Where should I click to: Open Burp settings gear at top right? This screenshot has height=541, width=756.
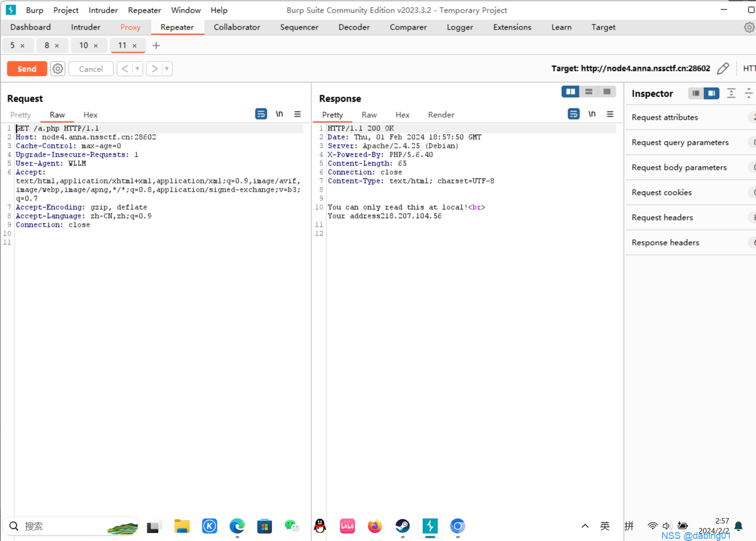[749, 27]
